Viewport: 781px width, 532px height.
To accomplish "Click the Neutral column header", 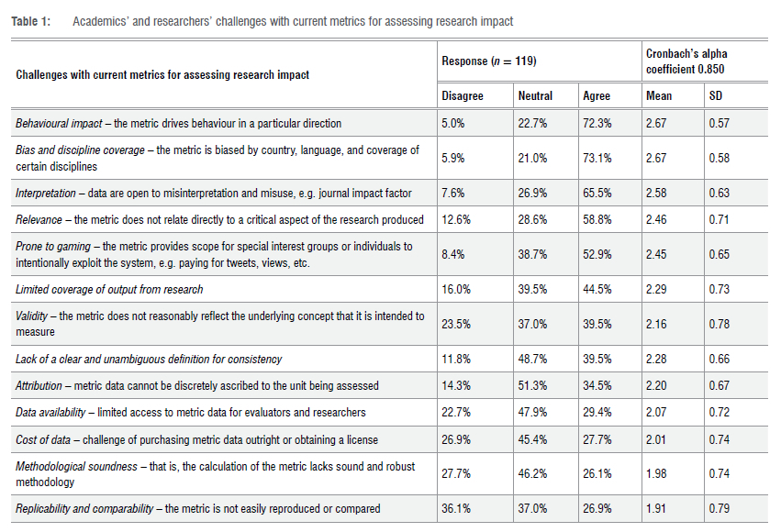I will coord(534,95).
